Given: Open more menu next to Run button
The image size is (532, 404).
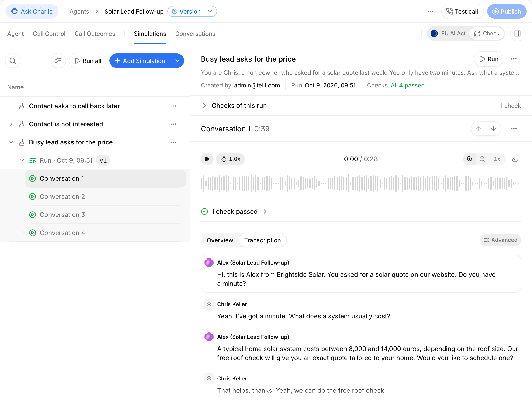Looking at the screenshot, I should click(x=514, y=59).
